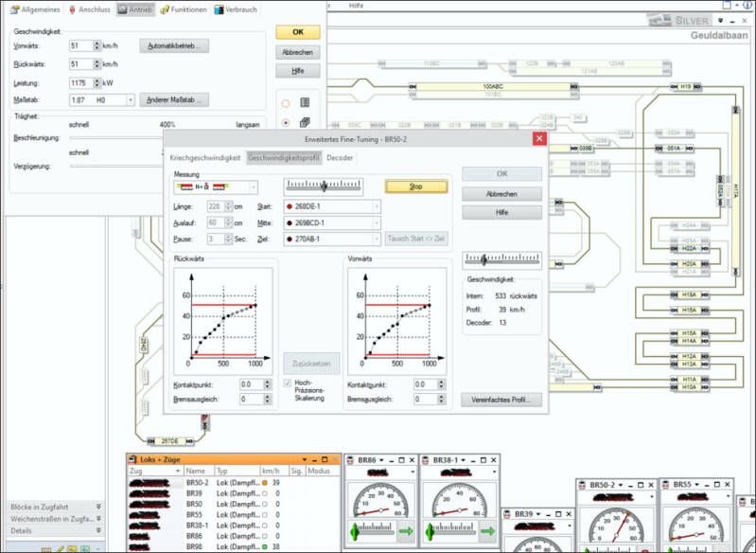
Task: Click the Stop button in Fine-Tuning
Action: pyautogui.click(x=416, y=187)
